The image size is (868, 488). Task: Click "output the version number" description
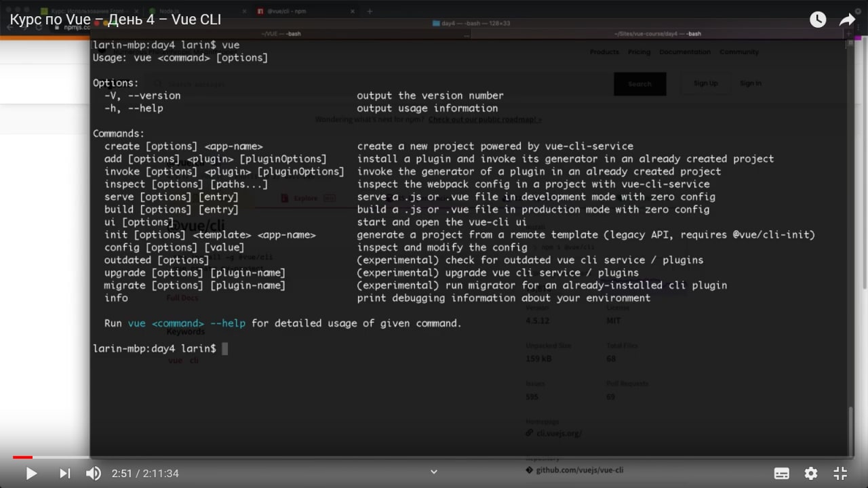click(430, 96)
